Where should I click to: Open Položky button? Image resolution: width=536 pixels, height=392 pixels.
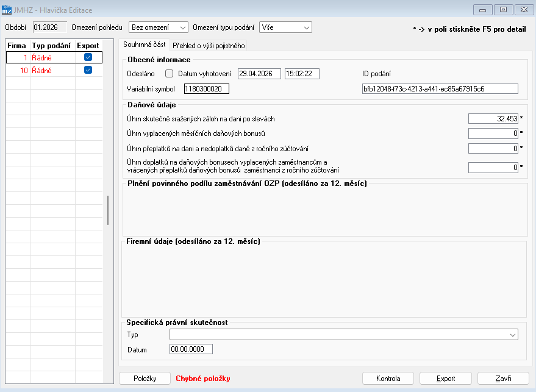coord(145,379)
